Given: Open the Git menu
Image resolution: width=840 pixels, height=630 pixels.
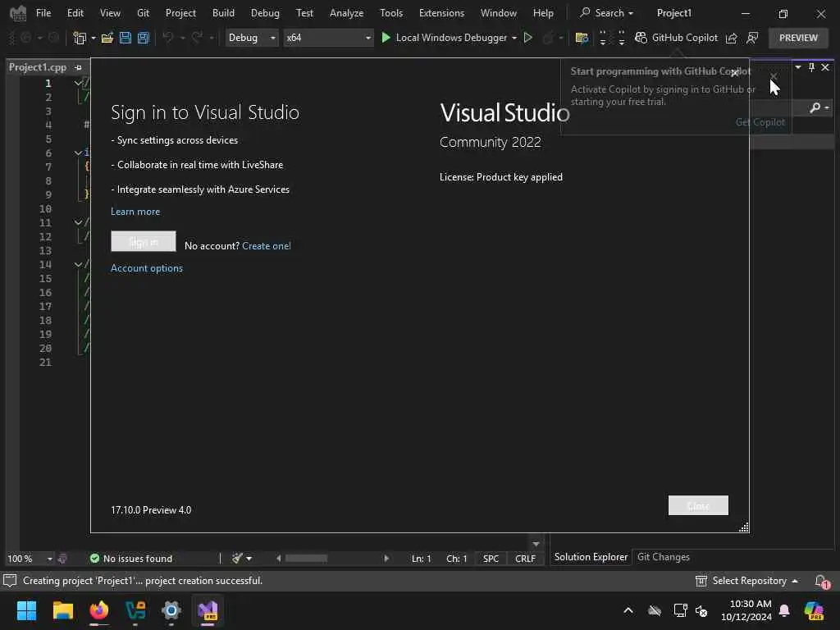Looking at the screenshot, I should pos(143,13).
